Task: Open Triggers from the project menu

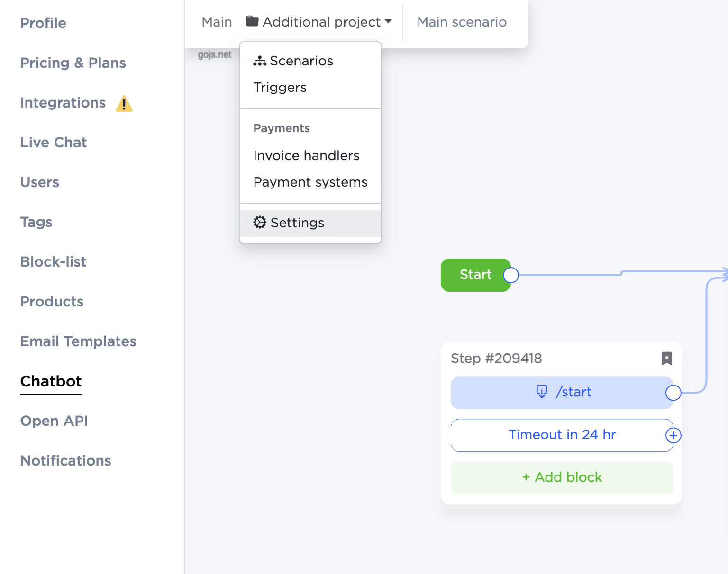Action: coord(280,88)
